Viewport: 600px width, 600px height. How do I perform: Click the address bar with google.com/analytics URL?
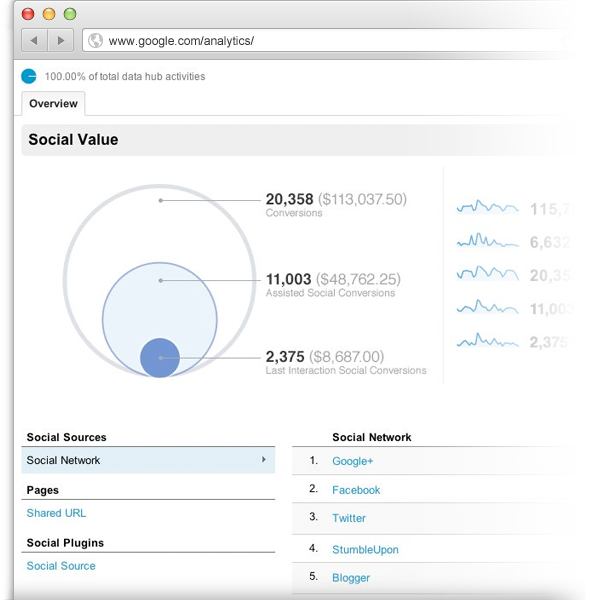[x=325, y=40]
